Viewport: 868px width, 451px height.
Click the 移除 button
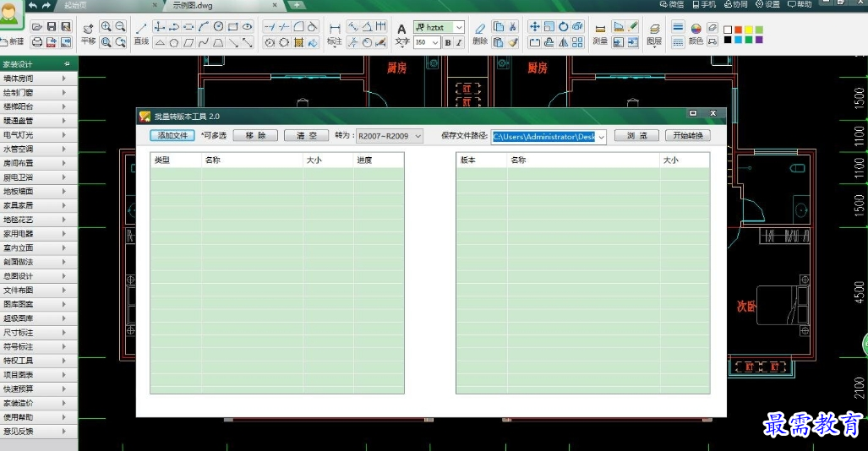tap(255, 136)
